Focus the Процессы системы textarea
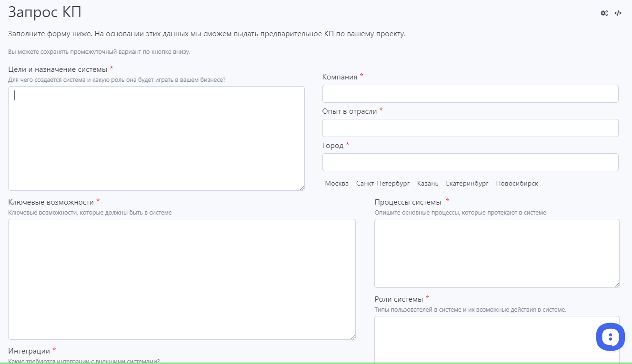This screenshot has width=632, height=364. point(497,253)
